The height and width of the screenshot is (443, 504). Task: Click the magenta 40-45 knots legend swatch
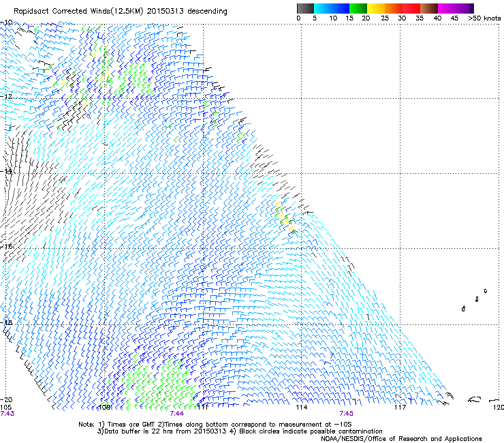pos(447,8)
